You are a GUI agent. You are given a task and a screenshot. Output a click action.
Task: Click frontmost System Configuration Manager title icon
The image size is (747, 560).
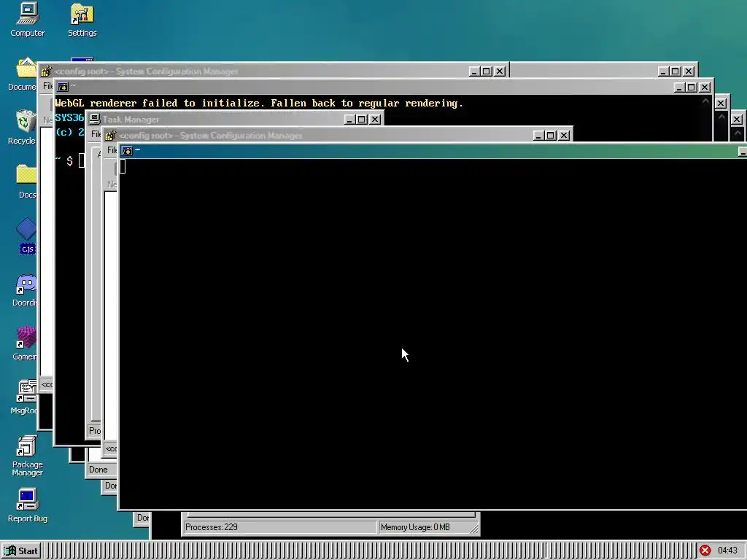(x=111, y=135)
